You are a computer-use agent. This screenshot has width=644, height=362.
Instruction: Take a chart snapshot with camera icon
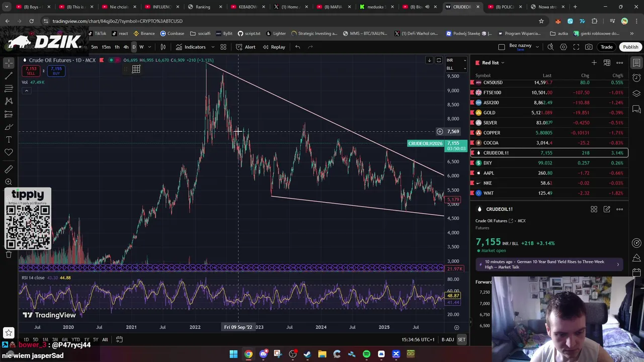[x=589, y=47]
